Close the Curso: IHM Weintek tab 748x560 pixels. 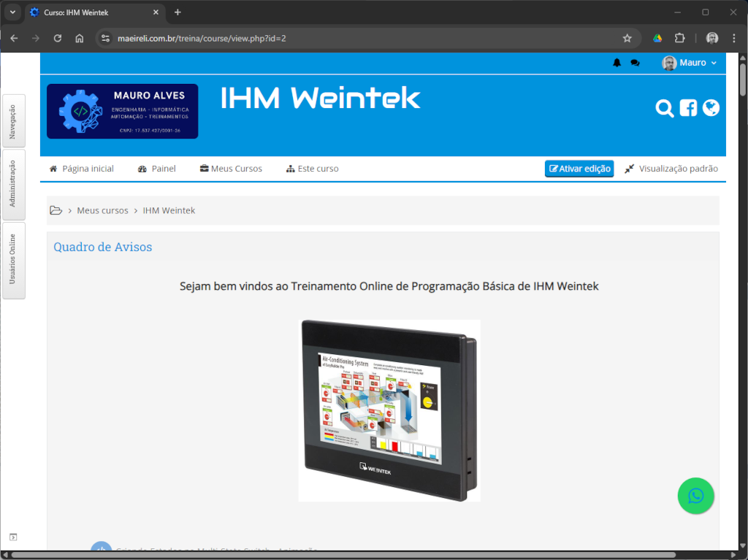pyautogui.click(x=156, y=12)
